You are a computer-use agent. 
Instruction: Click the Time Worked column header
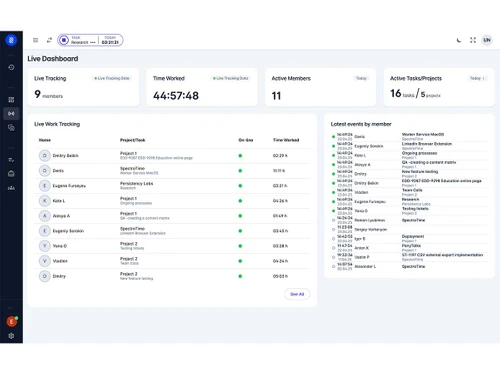(x=286, y=140)
